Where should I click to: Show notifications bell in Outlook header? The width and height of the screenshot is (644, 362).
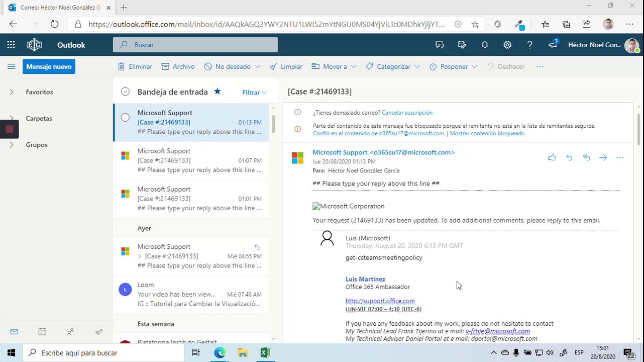tap(485, 45)
